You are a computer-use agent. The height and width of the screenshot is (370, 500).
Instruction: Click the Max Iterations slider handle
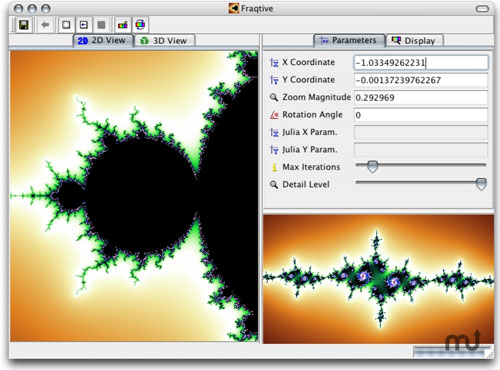pos(372,166)
